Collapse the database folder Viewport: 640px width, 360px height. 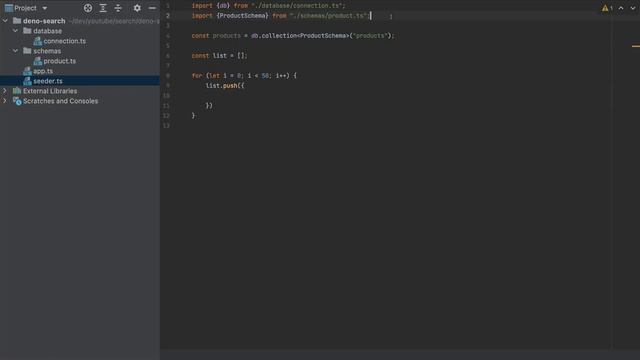[16, 31]
